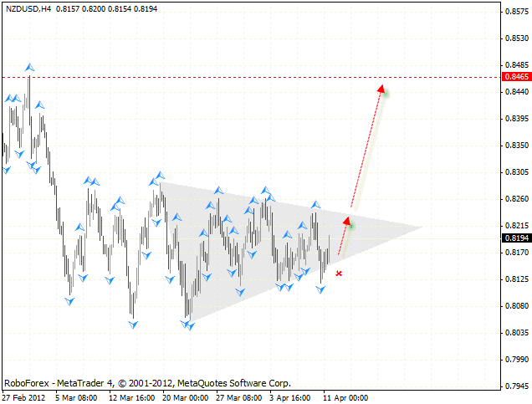Select the blue fractal arrow under the lowest low
The width and height of the screenshot is (532, 404).
189,325
